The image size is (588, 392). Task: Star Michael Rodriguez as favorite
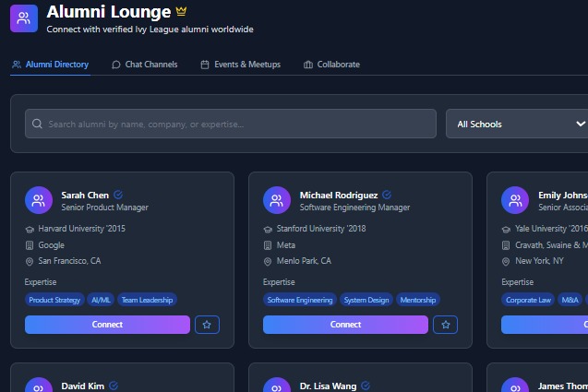pos(445,325)
